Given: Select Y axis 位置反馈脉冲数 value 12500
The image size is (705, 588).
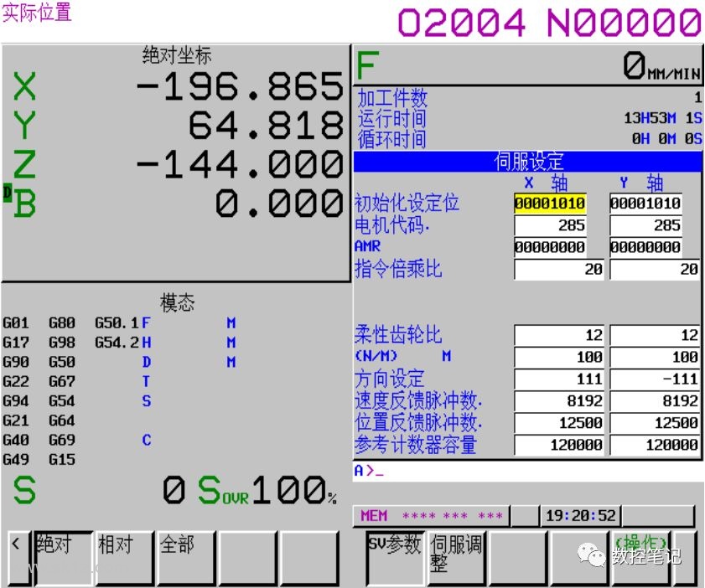Looking at the screenshot, I should (654, 423).
